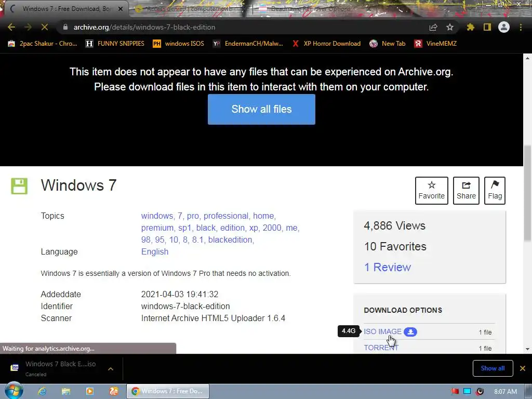Screen dimensions: 532x399
Task: Click the scrollbar down arrow
Action: pos(528,349)
